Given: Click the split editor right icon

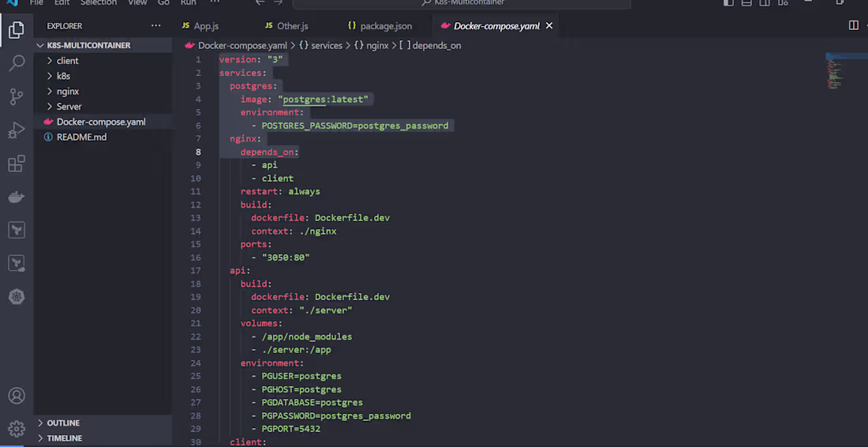Looking at the screenshot, I should 854,25.
